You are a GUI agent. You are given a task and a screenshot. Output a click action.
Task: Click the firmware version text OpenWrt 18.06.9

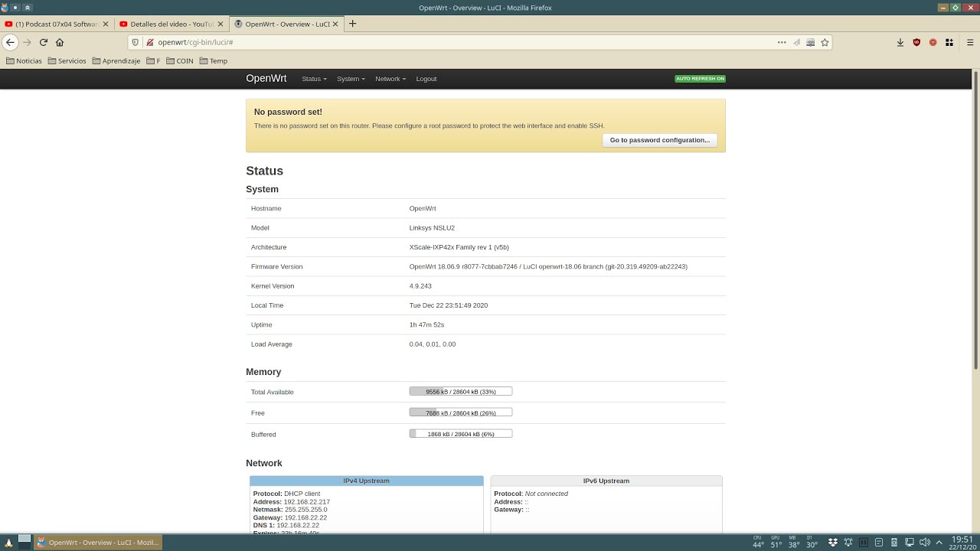(x=548, y=266)
